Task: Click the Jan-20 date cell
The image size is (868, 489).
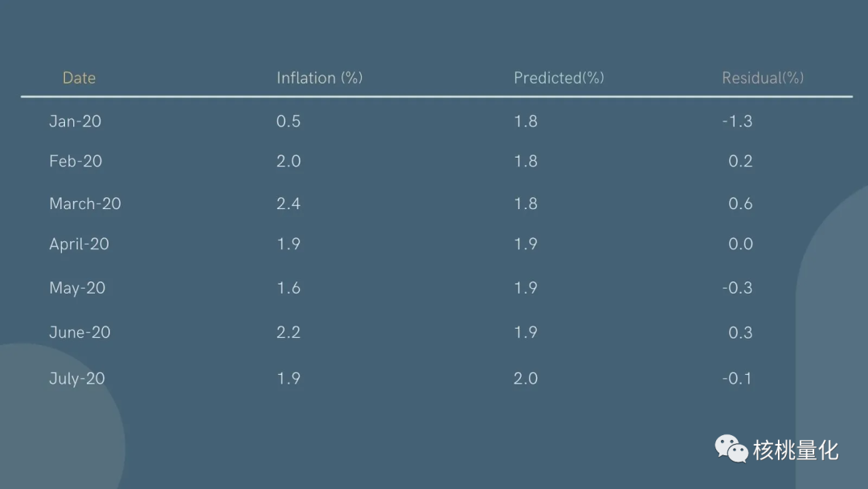Action: pyautogui.click(x=76, y=121)
